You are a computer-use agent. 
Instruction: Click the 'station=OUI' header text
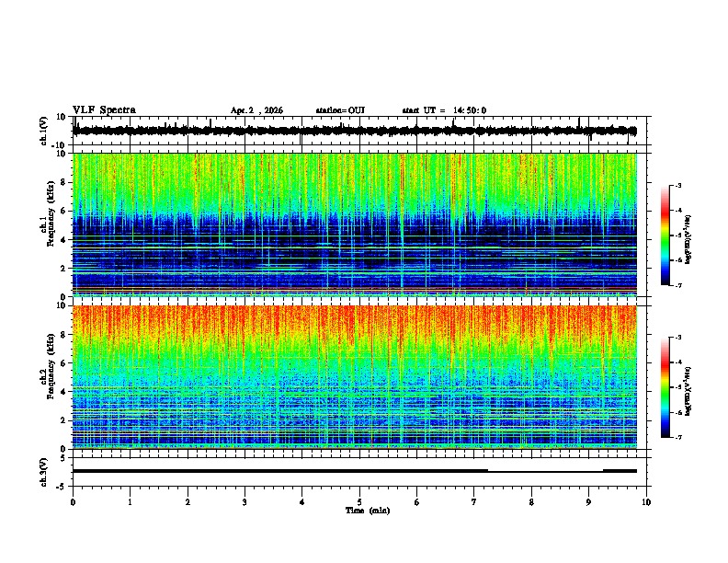pyautogui.click(x=340, y=110)
